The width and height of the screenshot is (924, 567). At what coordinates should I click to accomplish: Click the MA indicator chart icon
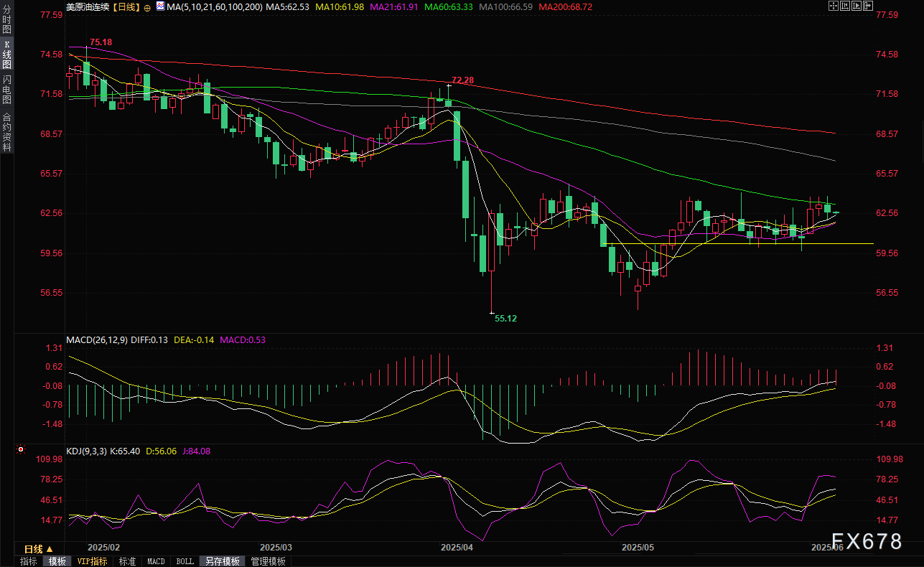[159, 7]
